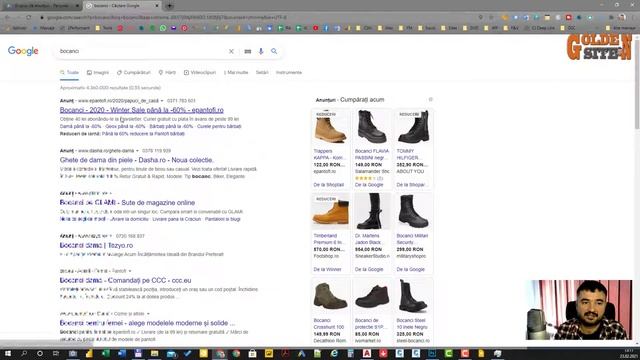Open TOMMY HILFIGER boot product thumbnail

[x=413, y=126]
